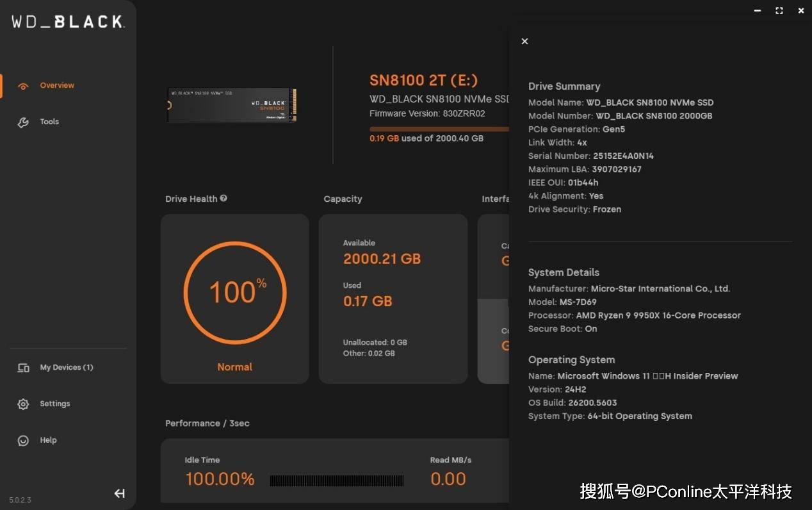Click the WD_BLACK logo

pos(68,22)
